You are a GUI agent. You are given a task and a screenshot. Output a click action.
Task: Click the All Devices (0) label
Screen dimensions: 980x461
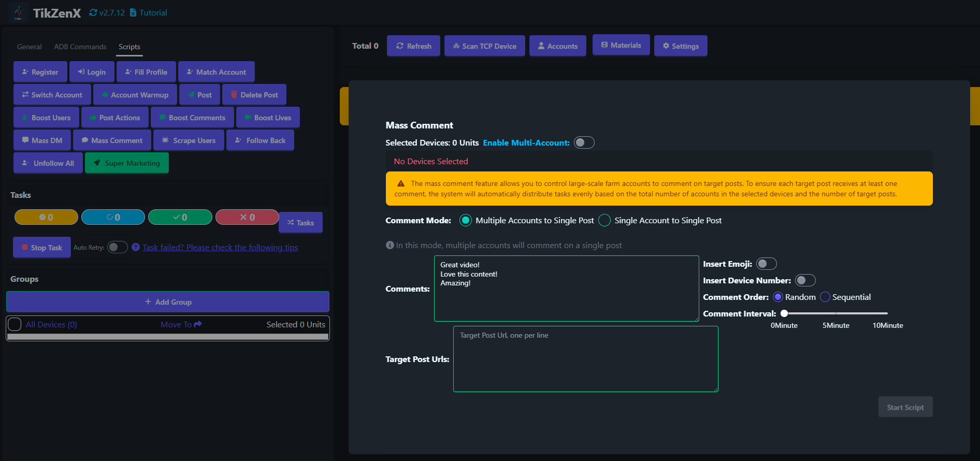click(51, 324)
